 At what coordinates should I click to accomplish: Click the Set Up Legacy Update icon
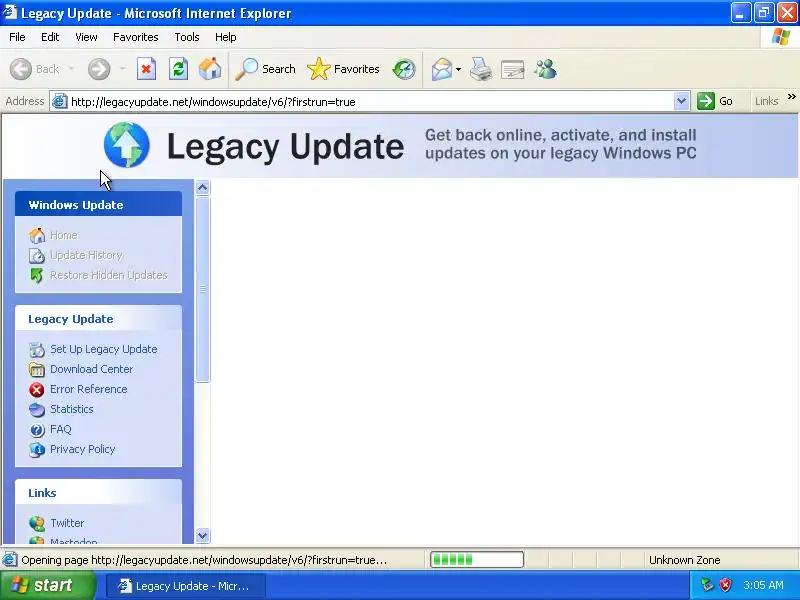(x=37, y=349)
